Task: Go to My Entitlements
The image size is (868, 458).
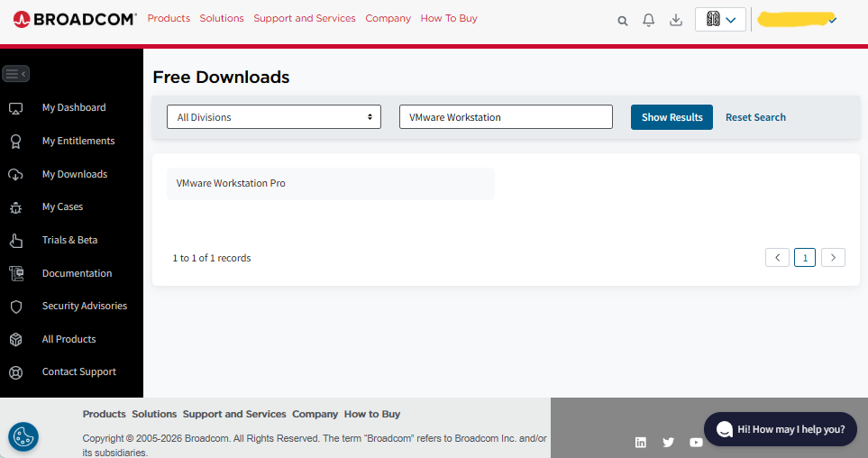Action: (x=78, y=141)
